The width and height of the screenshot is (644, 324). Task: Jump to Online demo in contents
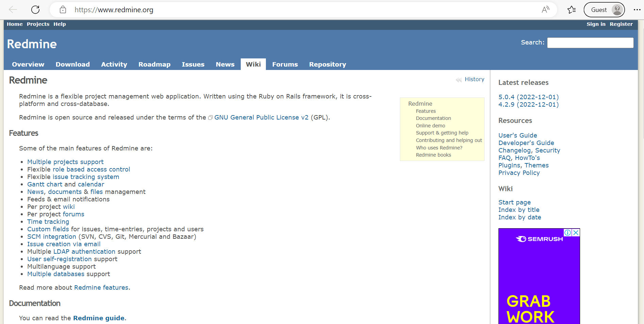coord(430,126)
